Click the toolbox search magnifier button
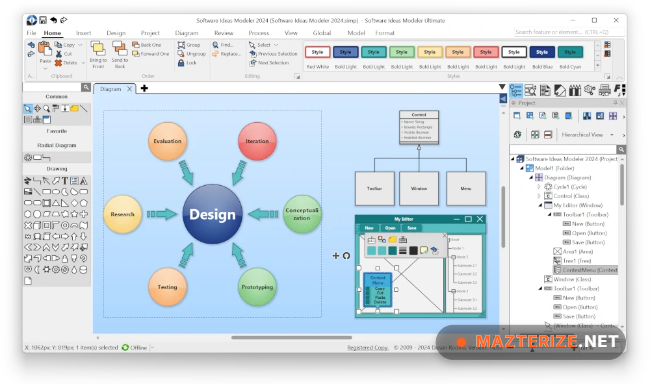This screenshot has height=384, width=650. 86,87
